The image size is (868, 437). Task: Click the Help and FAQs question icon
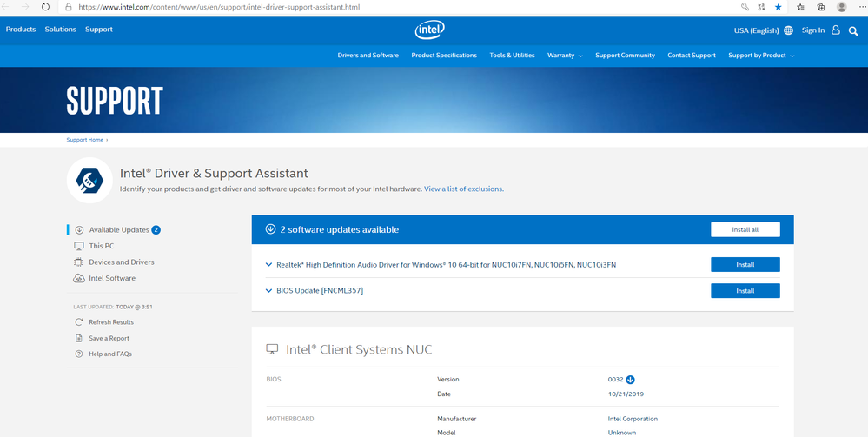(79, 354)
